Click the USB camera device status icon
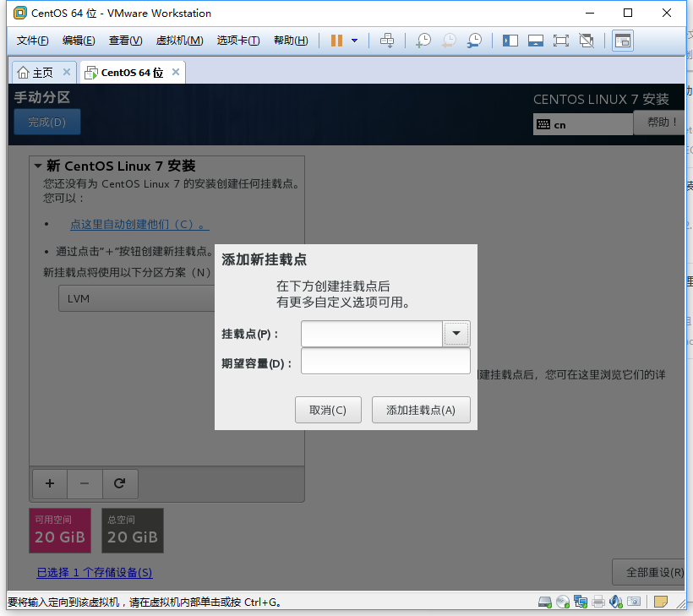 pos(634,602)
